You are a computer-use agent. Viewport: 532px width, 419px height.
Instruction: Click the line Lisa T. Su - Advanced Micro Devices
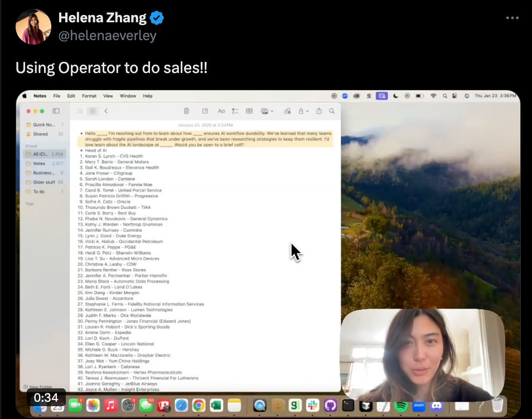(x=122, y=259)
